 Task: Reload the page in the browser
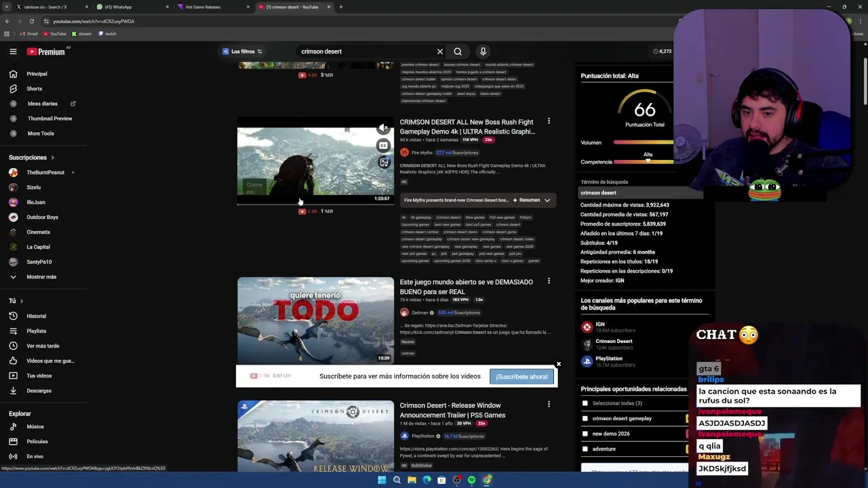31,21
